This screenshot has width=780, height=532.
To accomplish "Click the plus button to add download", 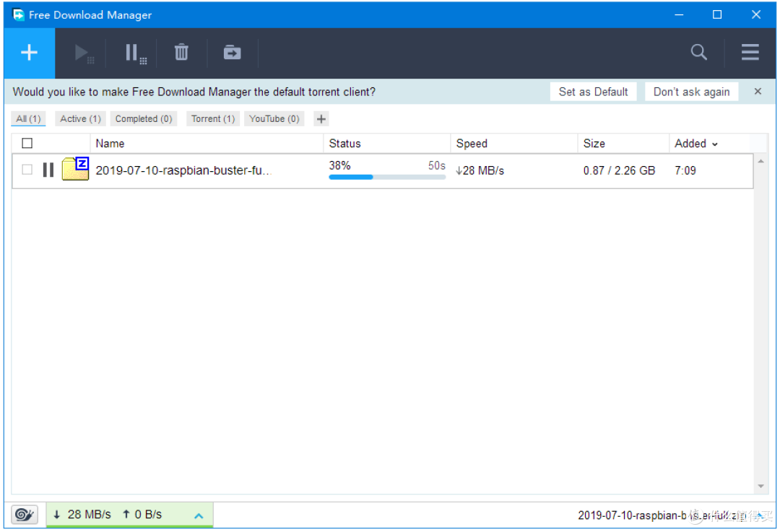I will [x=29, y=53].
